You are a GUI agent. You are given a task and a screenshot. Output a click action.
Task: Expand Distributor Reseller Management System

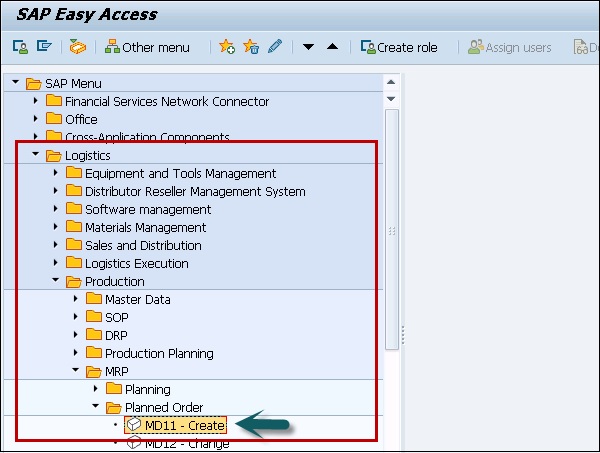(56, 191)
